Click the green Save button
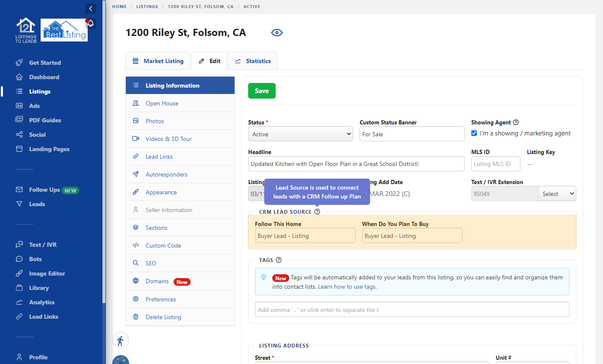Viewport: 603px width, 364px height. [262, 91]
